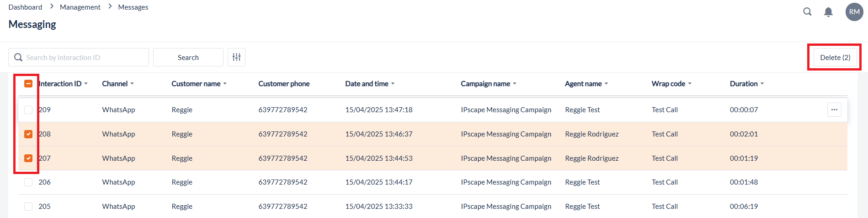
Task: Open the three-dot menu for interaction 209
Action: coord(834,110)
